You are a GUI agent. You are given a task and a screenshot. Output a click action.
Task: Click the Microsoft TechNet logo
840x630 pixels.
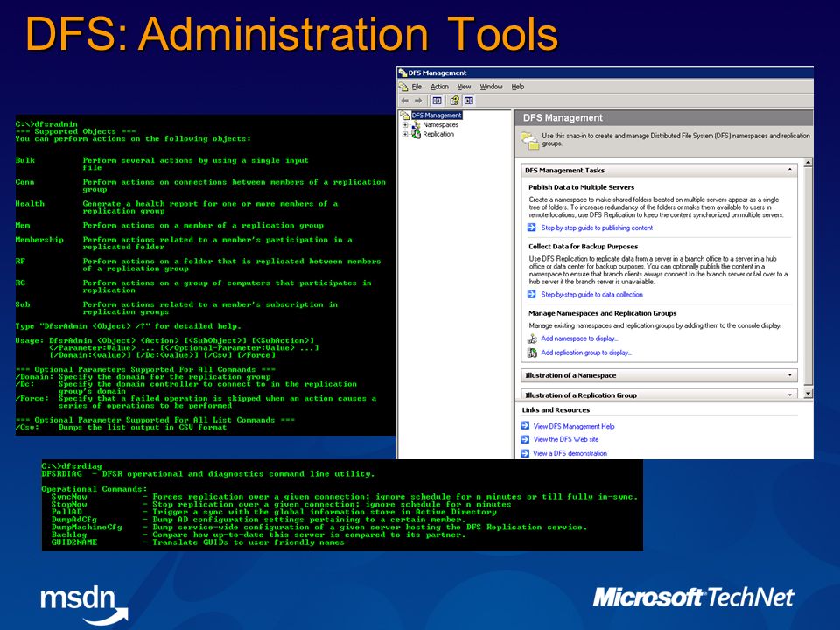point(693,598)
